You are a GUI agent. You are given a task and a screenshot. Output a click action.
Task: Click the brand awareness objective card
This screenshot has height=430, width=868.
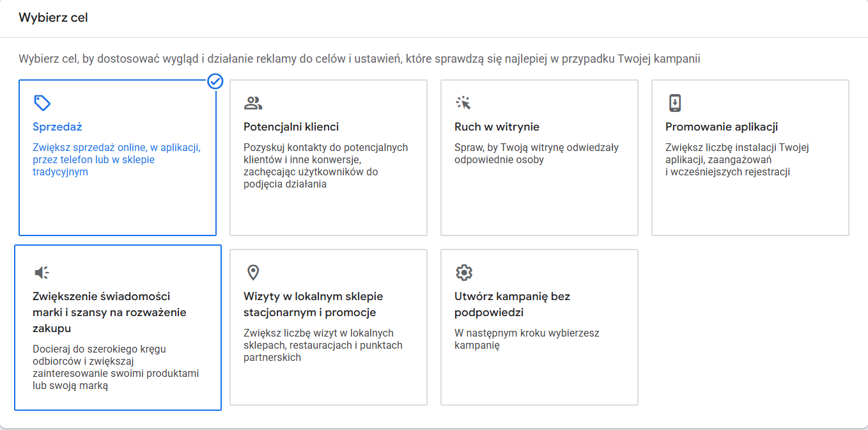[x=118, y=327]
